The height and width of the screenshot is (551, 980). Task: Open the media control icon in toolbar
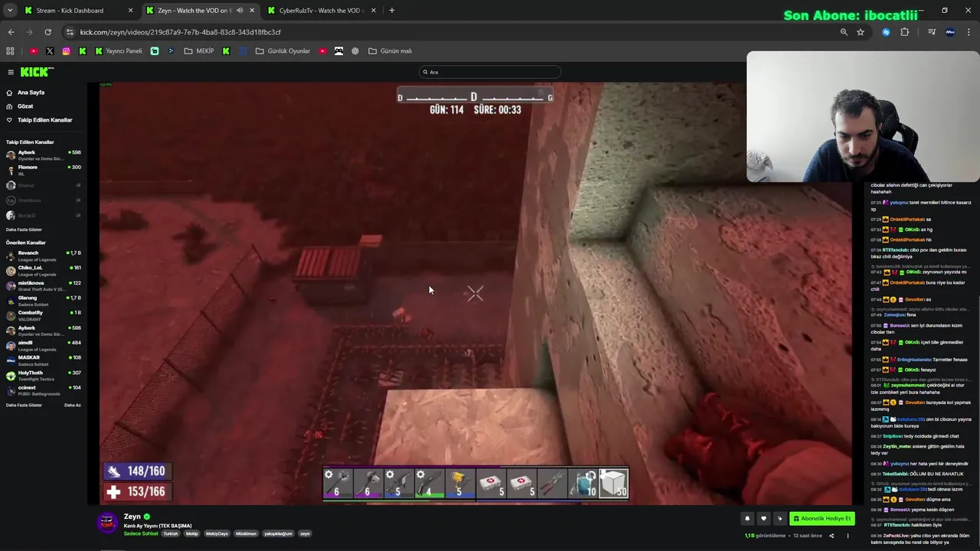(x=932, y=32)
